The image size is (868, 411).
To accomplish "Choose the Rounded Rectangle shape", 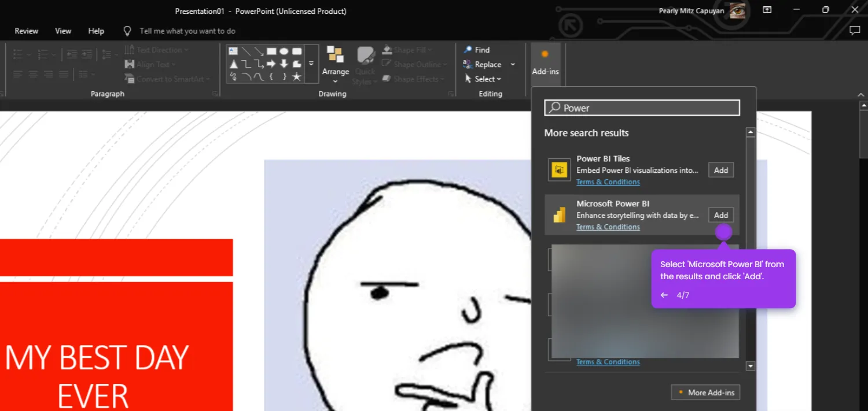I will [x=297, y=51].
